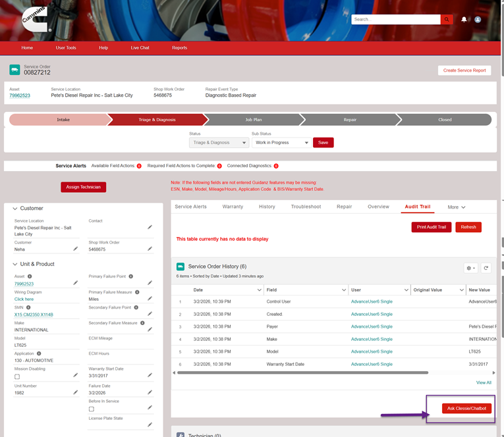
Task: Toggle the Mission Disabling checkbox
Action: click(17, 377)
